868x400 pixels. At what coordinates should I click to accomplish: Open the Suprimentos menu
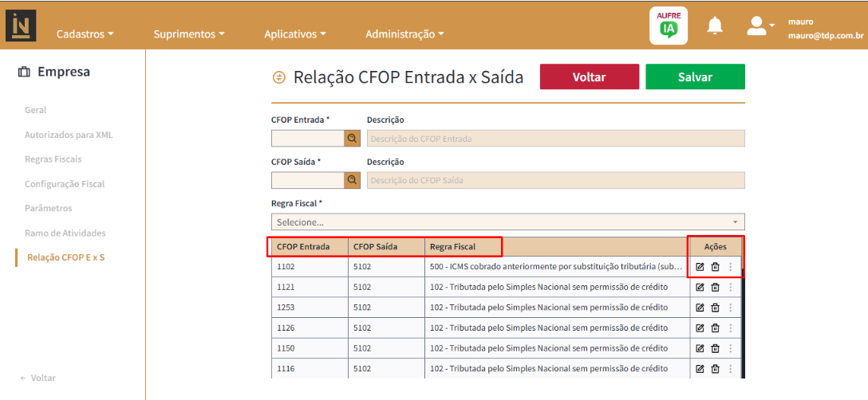coord(188,34)
